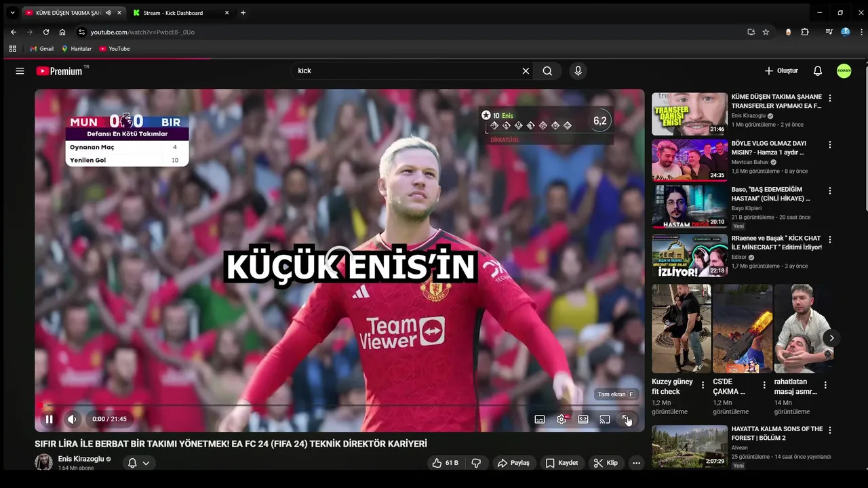Screen dimensions: 868x488
Task: Open RRaenee ve Başak video title
Action: pyautogui.click(x=776, y=243)
